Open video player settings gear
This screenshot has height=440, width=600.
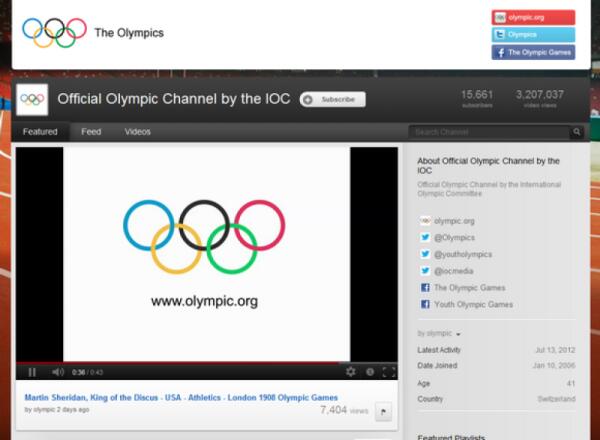tap(351, 372)
